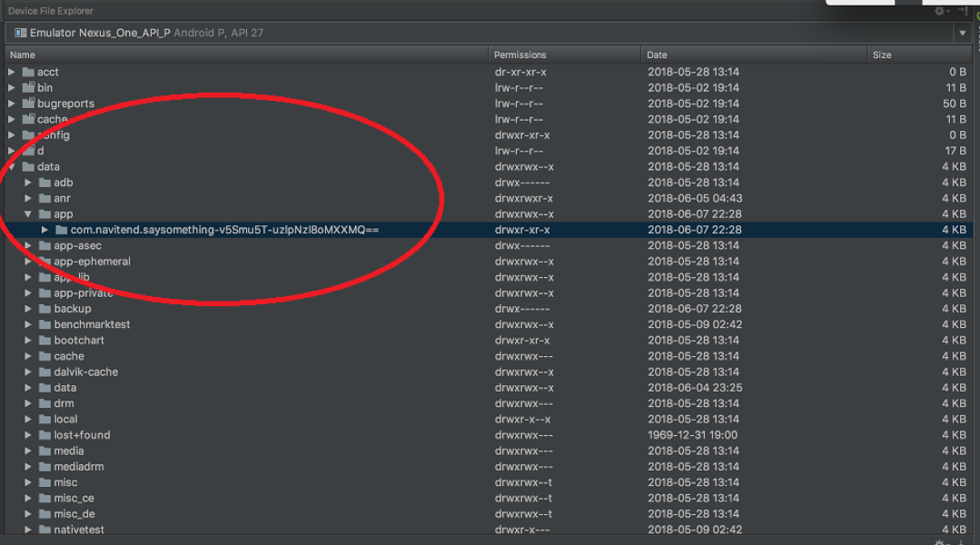
Task: Collapse the app folder
Action: point(28,214)
